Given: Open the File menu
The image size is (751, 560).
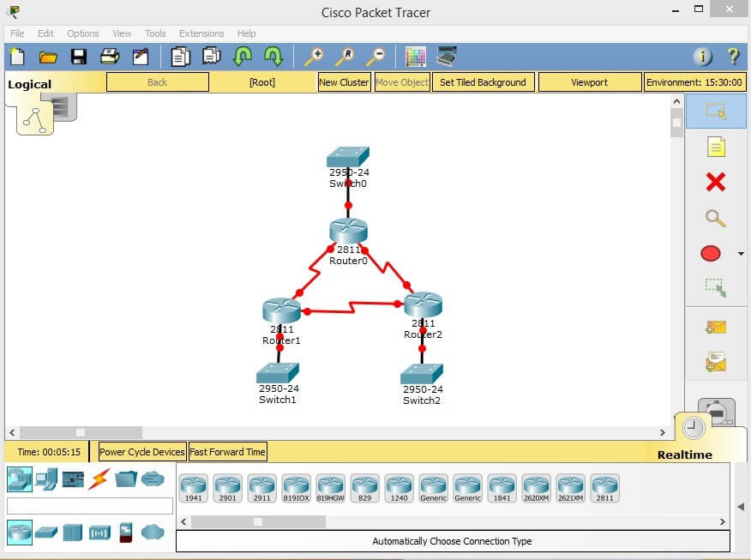Looking at the screenshot, I should click(x=17, y=33).
